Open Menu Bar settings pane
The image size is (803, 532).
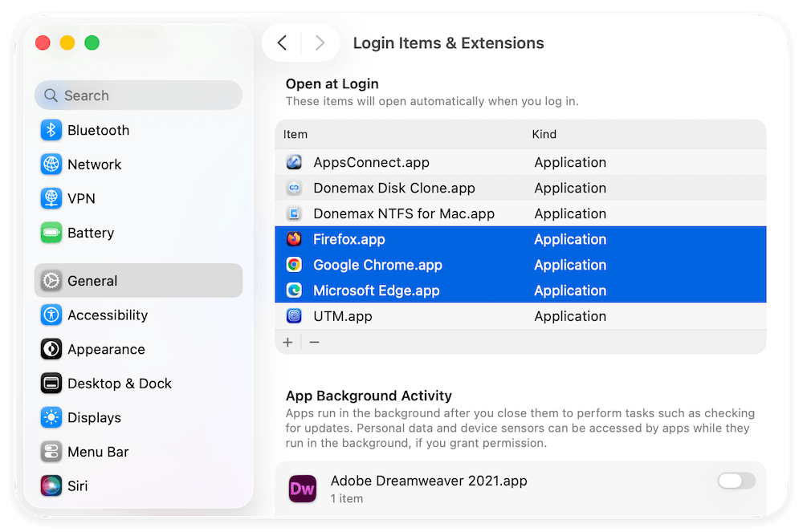pyautogui.click(x=138, y=452)
